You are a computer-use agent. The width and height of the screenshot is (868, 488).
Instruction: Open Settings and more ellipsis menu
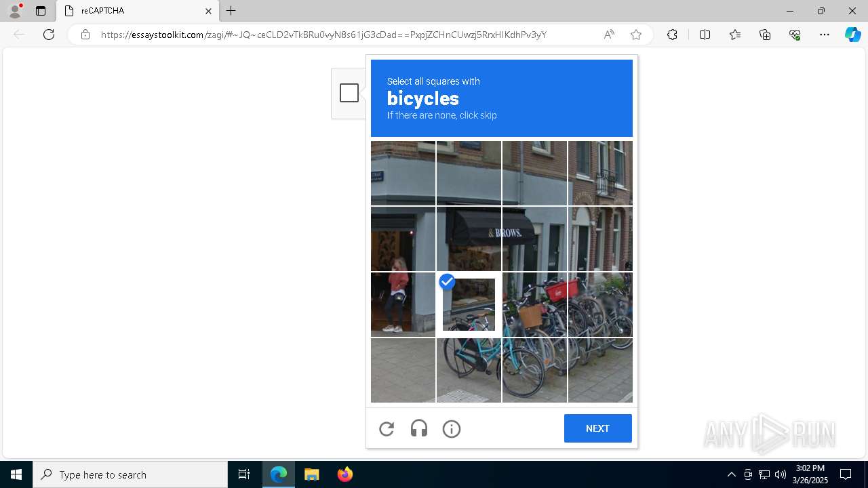click(x=825, y=35)
